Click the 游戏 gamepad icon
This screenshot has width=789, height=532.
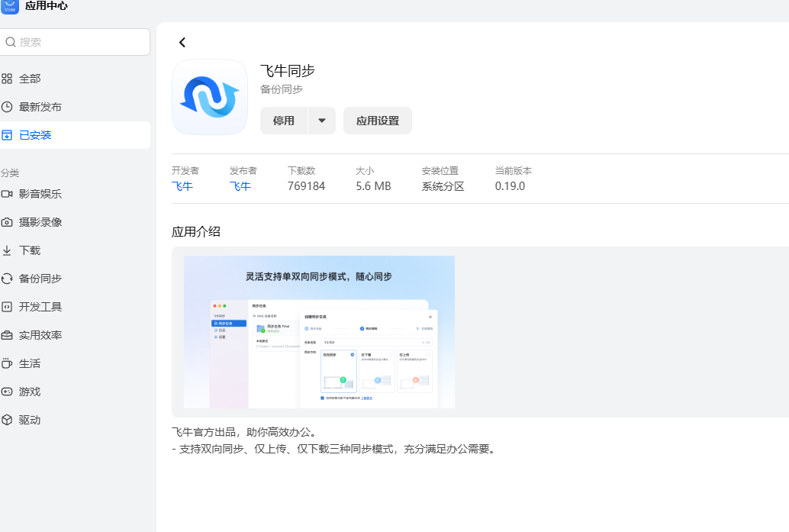[x=7, y=392]
